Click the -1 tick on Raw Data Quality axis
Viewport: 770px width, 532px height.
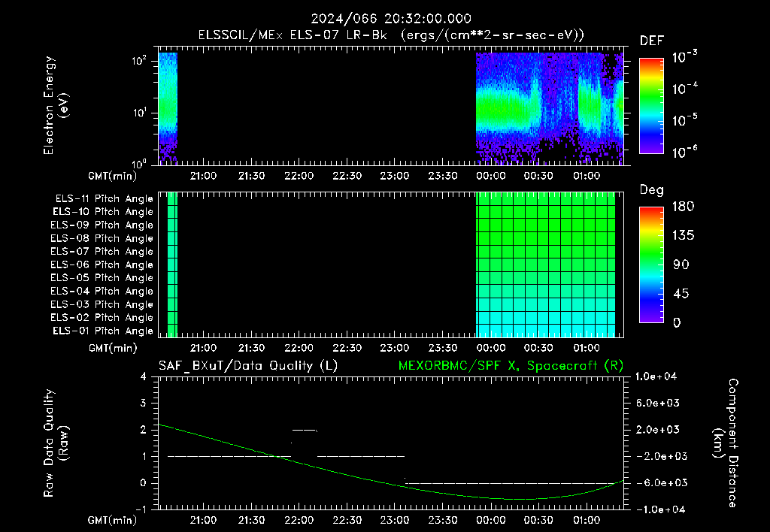tap(141, 509)
